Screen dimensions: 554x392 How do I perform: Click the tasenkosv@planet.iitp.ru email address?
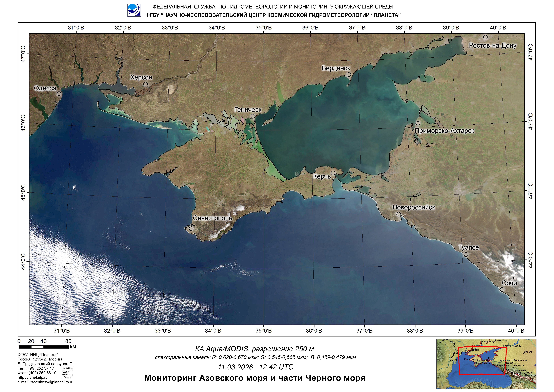(x=52, y=382)
